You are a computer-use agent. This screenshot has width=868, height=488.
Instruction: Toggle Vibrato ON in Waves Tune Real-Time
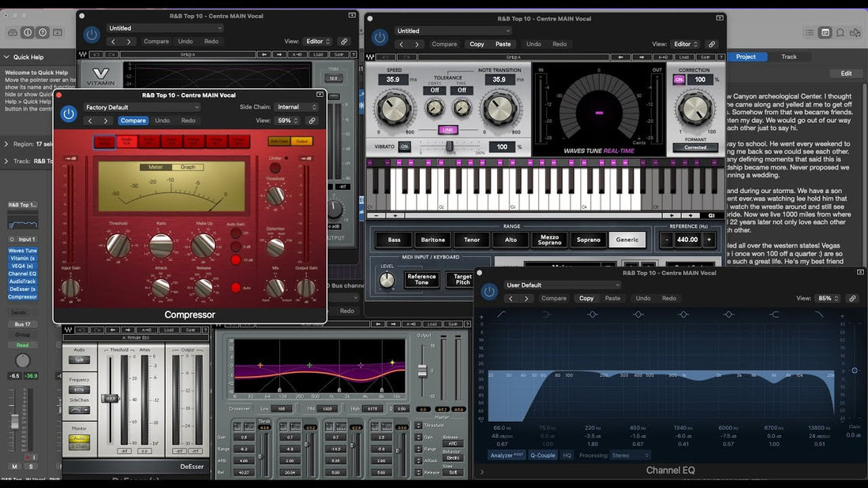[x=404, y=145]
